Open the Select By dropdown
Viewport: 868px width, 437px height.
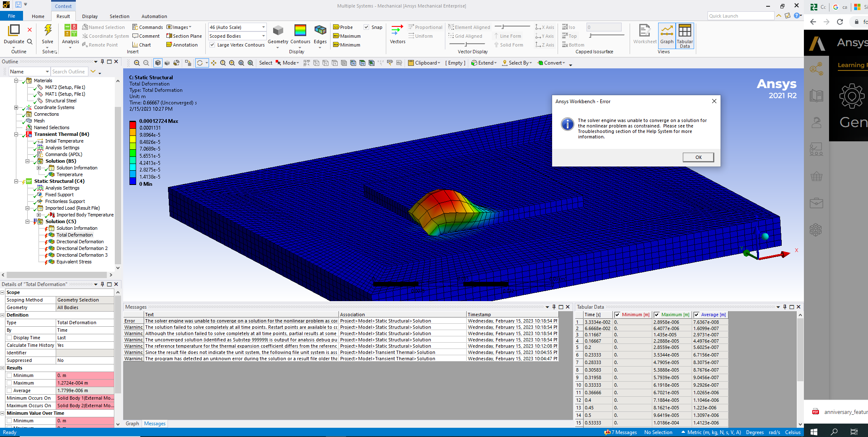[x=517, y=63]
